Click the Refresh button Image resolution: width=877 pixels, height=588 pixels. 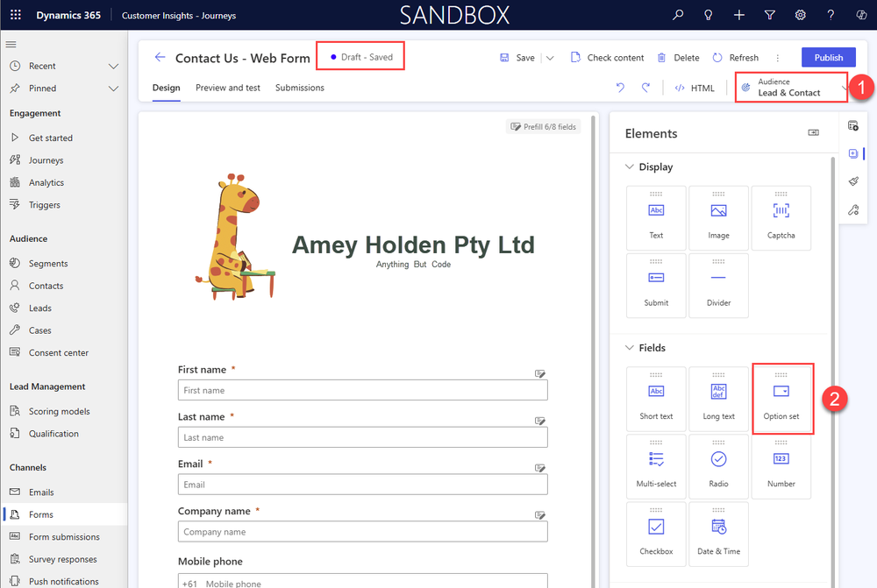[736, 58]
